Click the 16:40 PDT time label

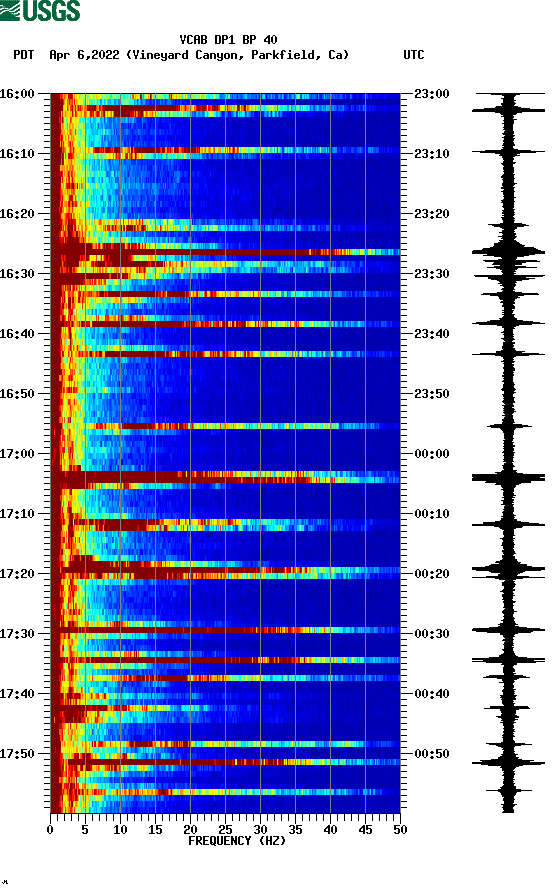pos(17,334)
